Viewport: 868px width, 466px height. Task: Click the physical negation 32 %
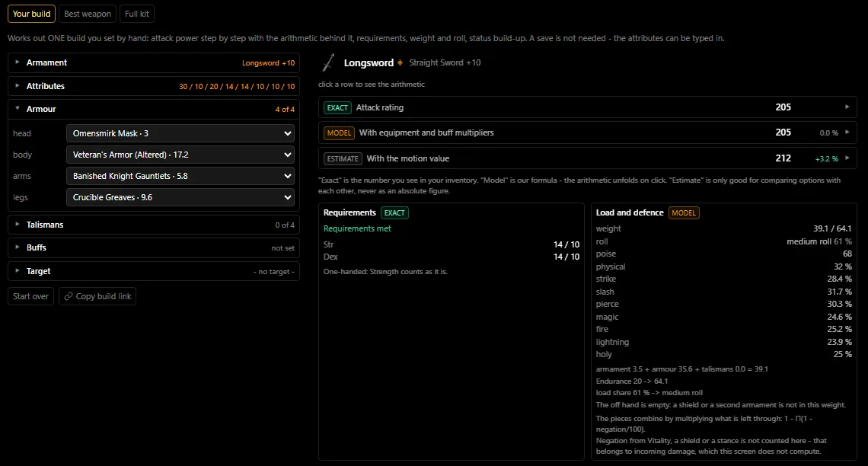pyautogui.click(x=843, y=267)
